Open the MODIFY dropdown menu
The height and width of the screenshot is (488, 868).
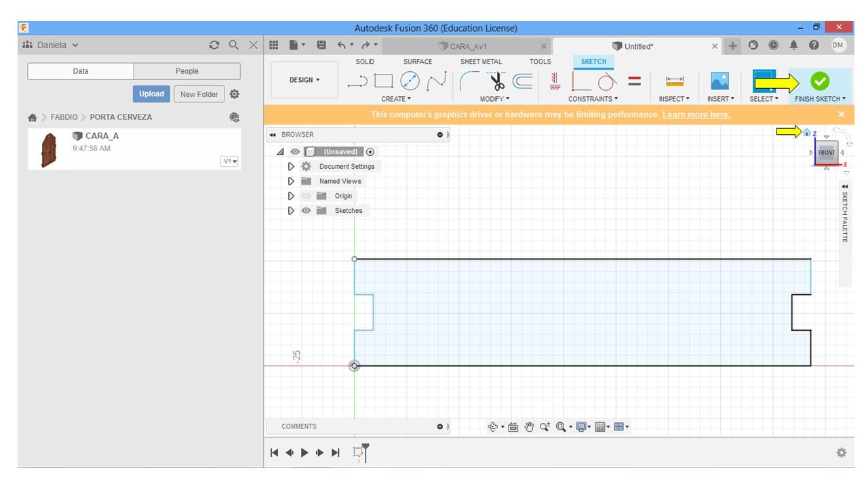[495, 99]
